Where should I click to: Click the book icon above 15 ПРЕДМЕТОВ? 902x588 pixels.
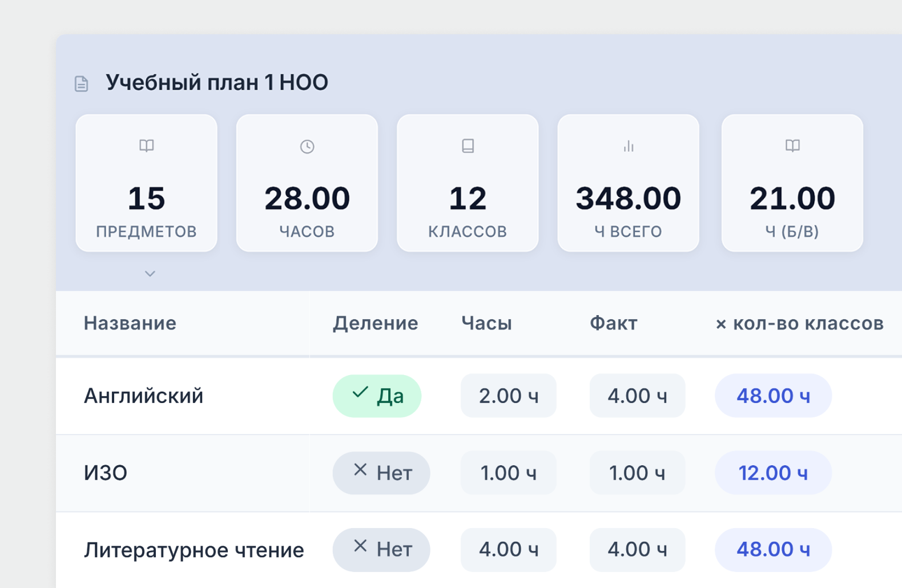147,146
